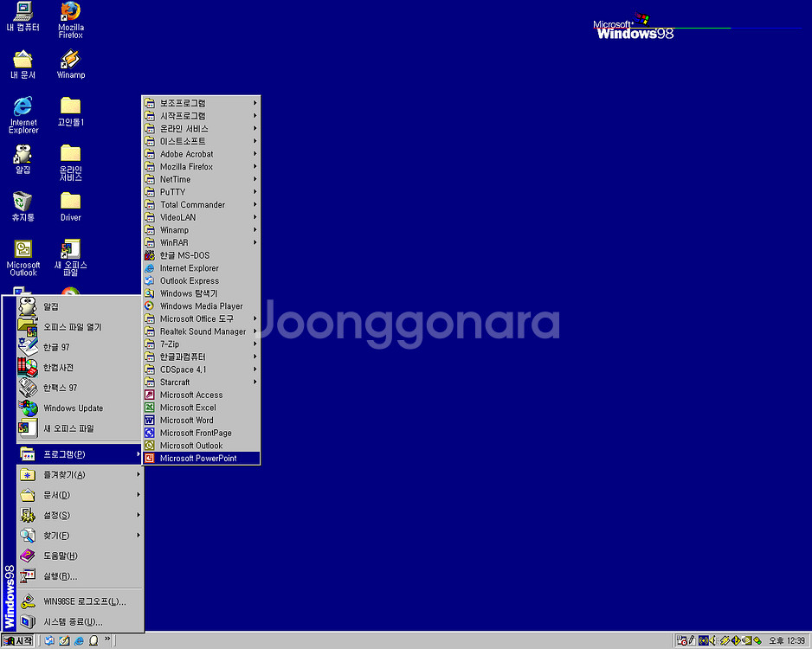Select the 내 문서 desktop icon
Screen dimensions: 812x649
coord(23,64)
